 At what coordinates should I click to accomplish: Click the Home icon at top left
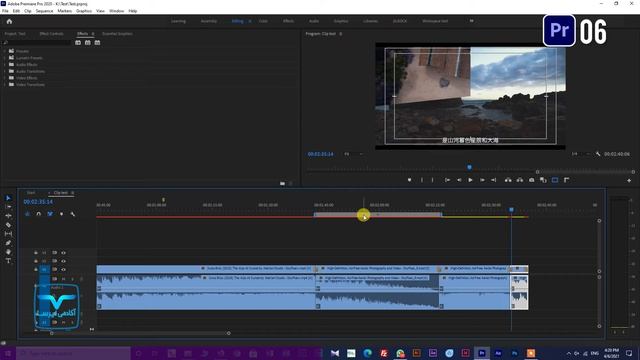coord(9,21)
